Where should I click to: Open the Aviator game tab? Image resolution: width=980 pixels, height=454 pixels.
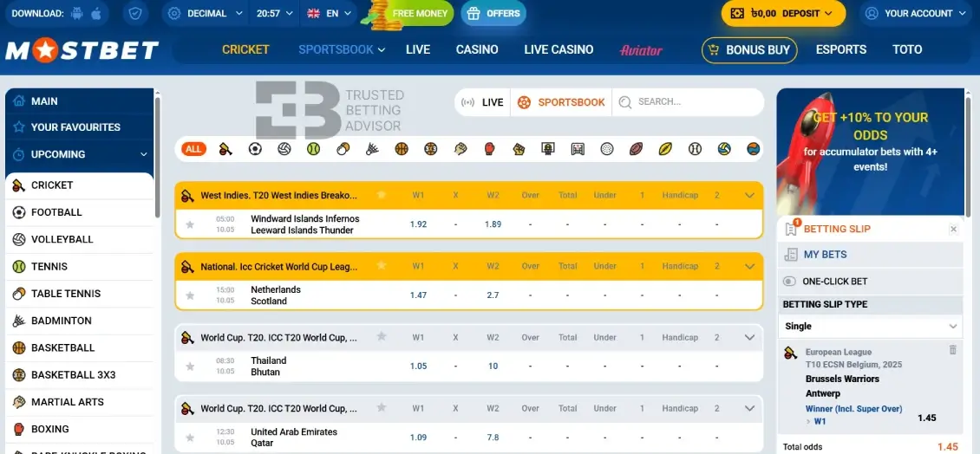(641, 50)
